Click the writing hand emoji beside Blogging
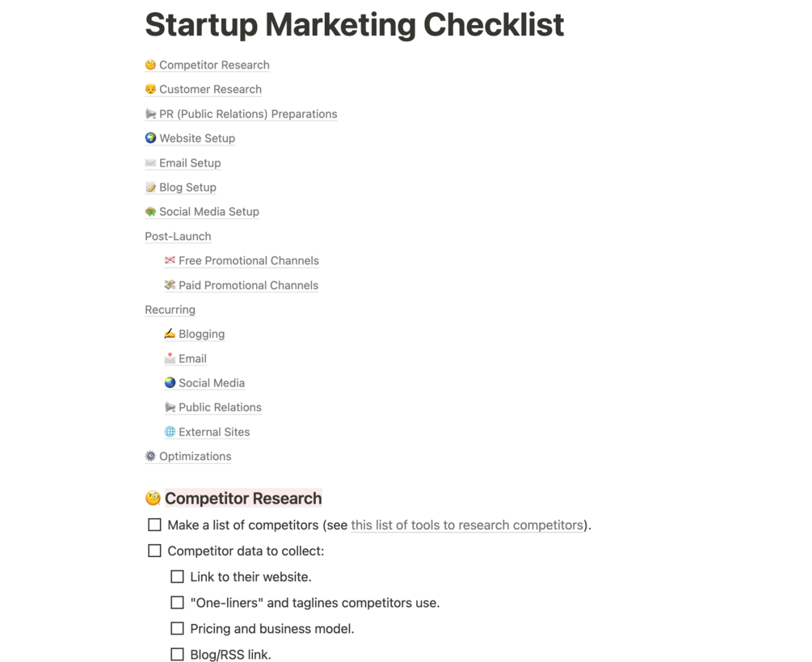Viewport: 812px width, 662px height. [170, 334]
